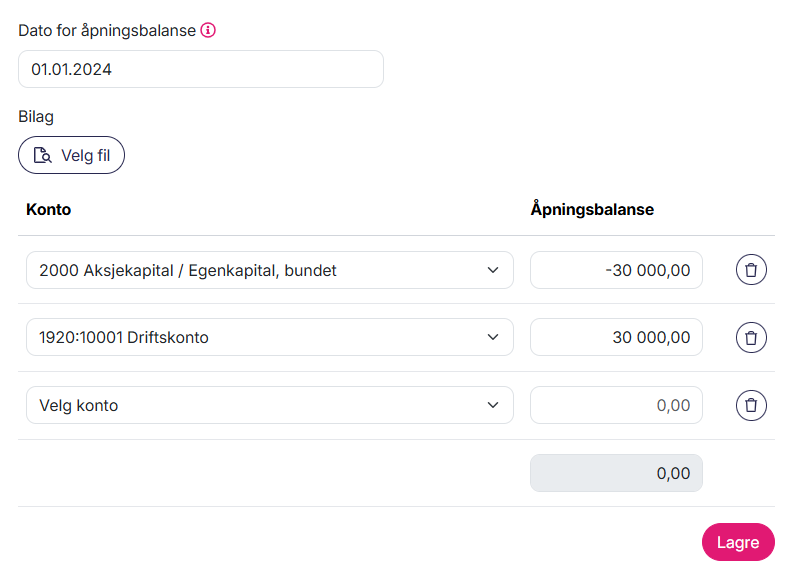This screenshot has width=807, height=581.
Task: Open the empty Velg konto dropdown
Action: pos(269,405)
